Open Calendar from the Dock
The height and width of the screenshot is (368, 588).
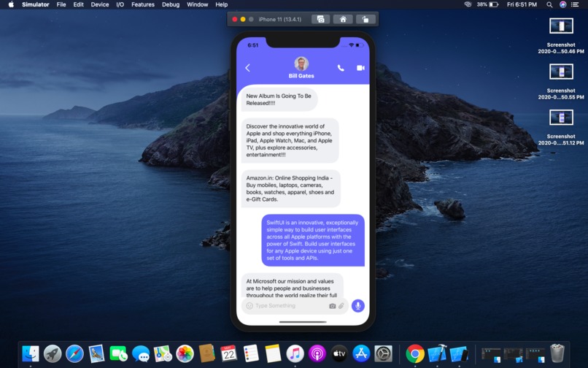229,353
